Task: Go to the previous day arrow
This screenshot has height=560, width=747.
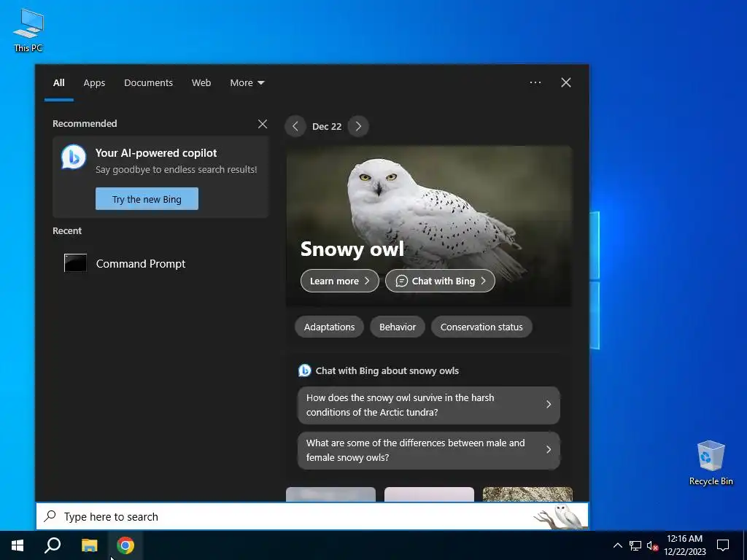Action: 295,126
